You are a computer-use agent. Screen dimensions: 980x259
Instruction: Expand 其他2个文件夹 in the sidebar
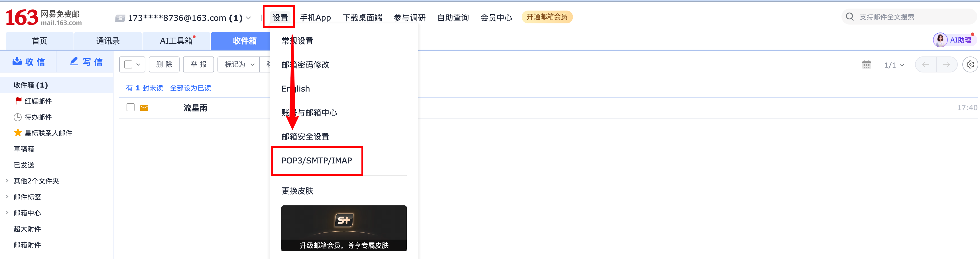7,181
